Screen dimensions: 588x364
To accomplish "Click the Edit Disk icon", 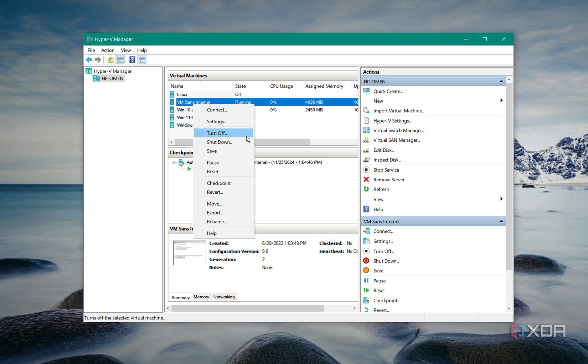I will (x=366, y=150).
